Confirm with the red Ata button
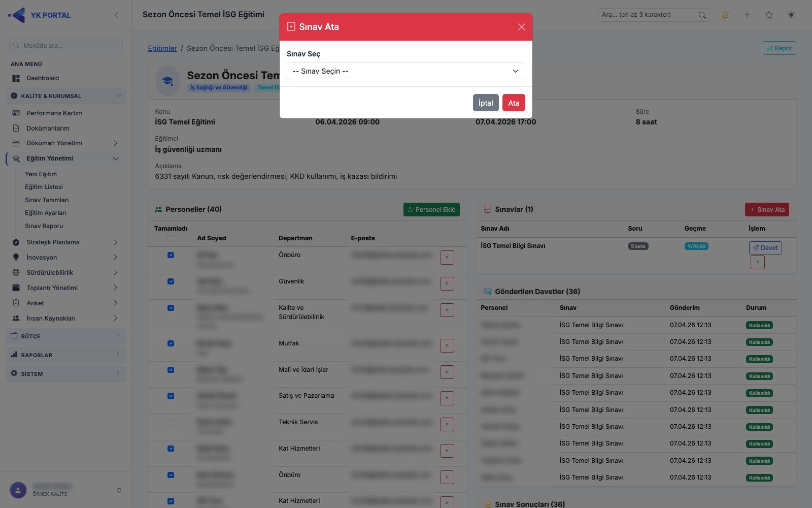 point(514,103)
